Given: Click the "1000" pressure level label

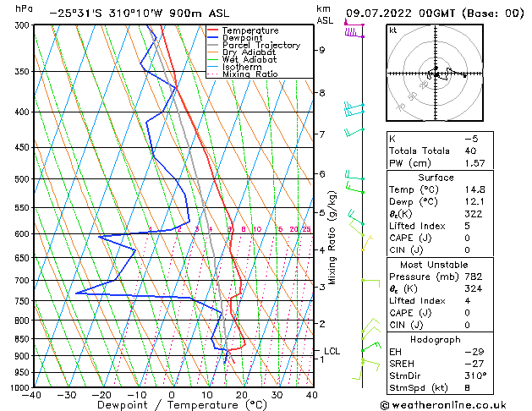Looking at the screenshot, I should [22, 387].
